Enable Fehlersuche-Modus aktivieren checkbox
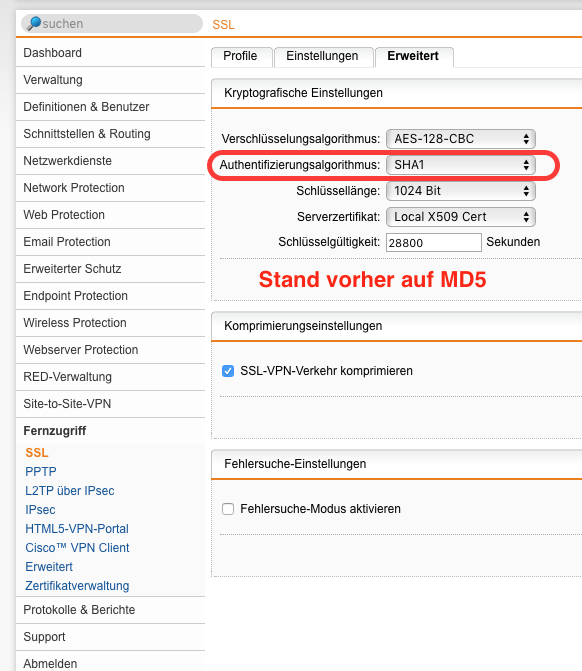The width and height of the screenshot is (582, 671). [228, 509]
